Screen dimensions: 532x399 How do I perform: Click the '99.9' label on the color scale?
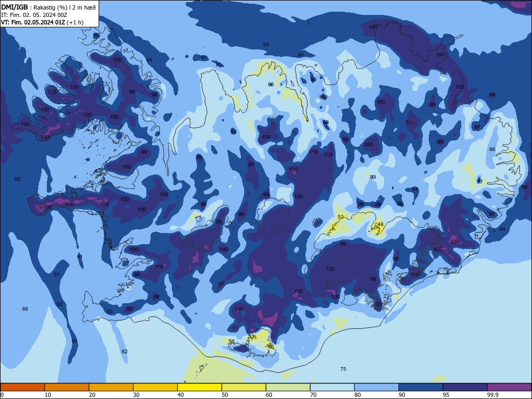tap(492, 395)
